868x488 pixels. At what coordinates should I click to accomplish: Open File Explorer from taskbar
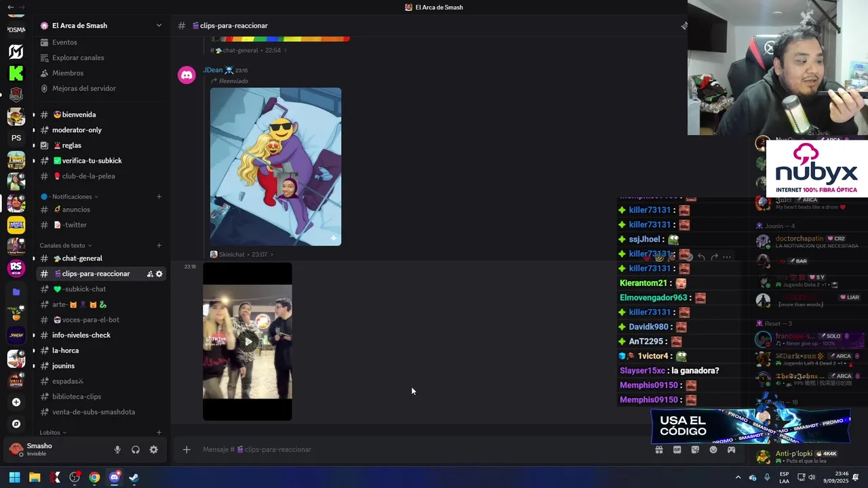point(35,477)
